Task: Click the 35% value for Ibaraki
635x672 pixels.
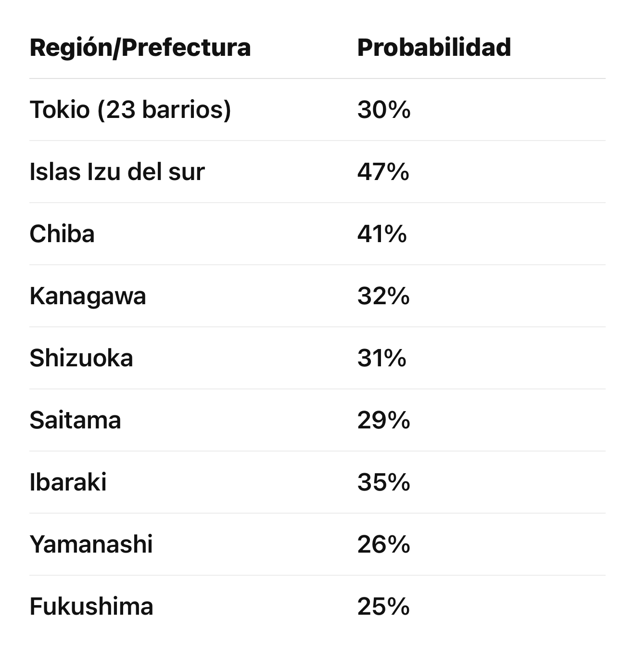Action: [383, 482]
